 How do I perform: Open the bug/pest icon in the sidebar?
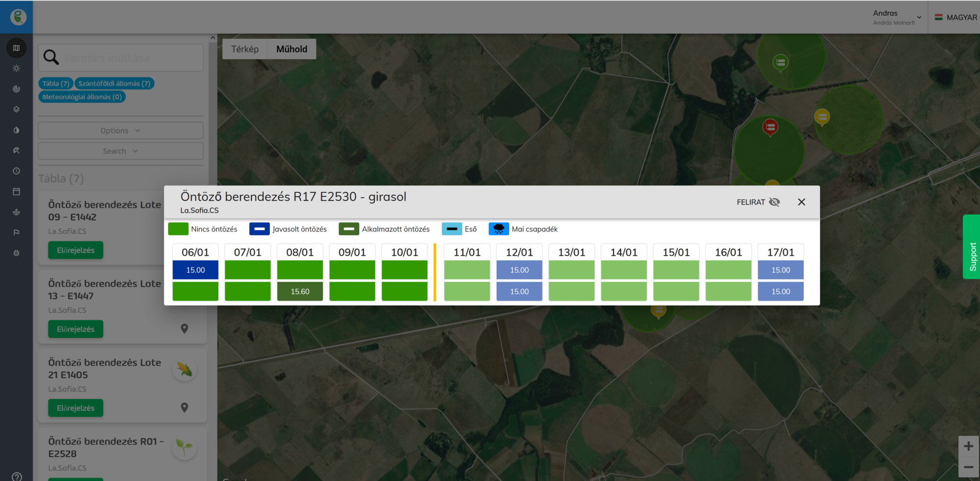[16, 253]
